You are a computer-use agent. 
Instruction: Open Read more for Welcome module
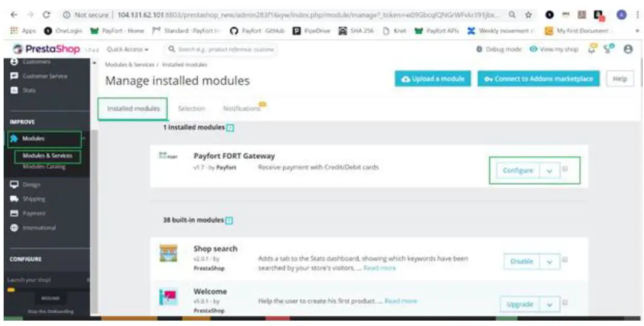pos(401,301)
